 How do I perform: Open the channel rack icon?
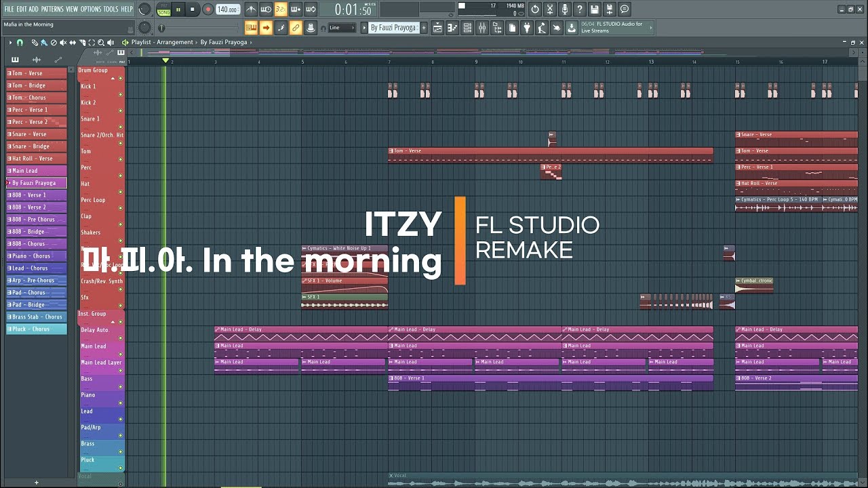pos(467,28)
